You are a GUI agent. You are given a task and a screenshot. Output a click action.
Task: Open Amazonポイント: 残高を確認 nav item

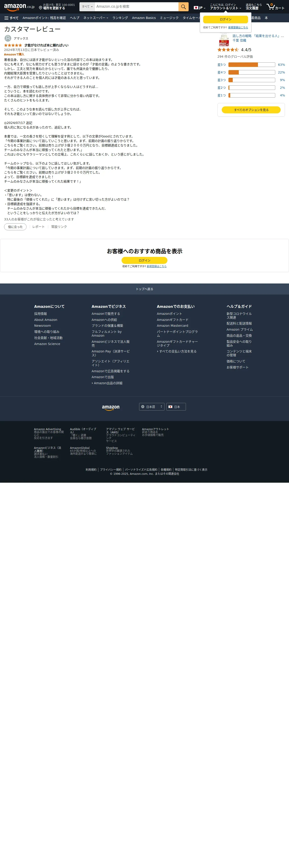pyautogui.click(x=44, y=18)
